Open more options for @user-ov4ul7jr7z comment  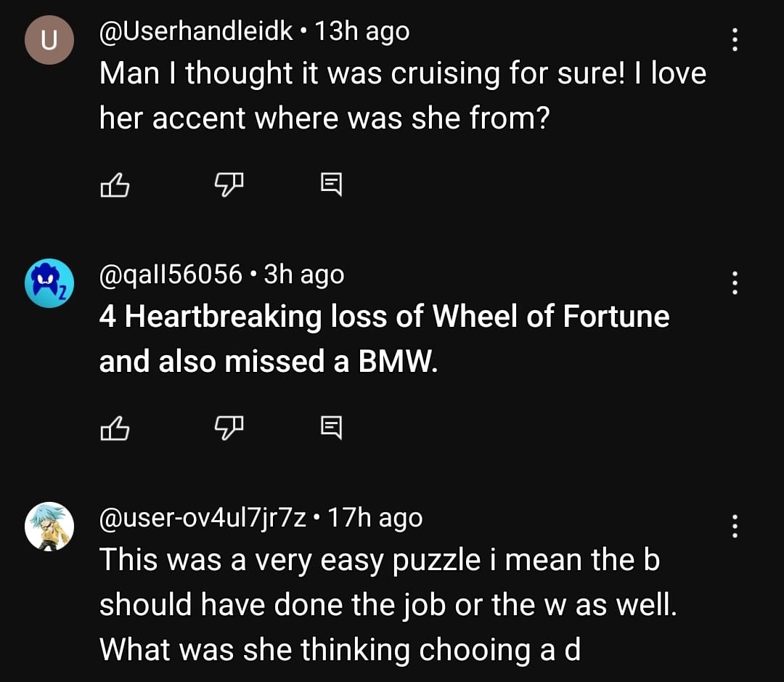coord(735,525)
